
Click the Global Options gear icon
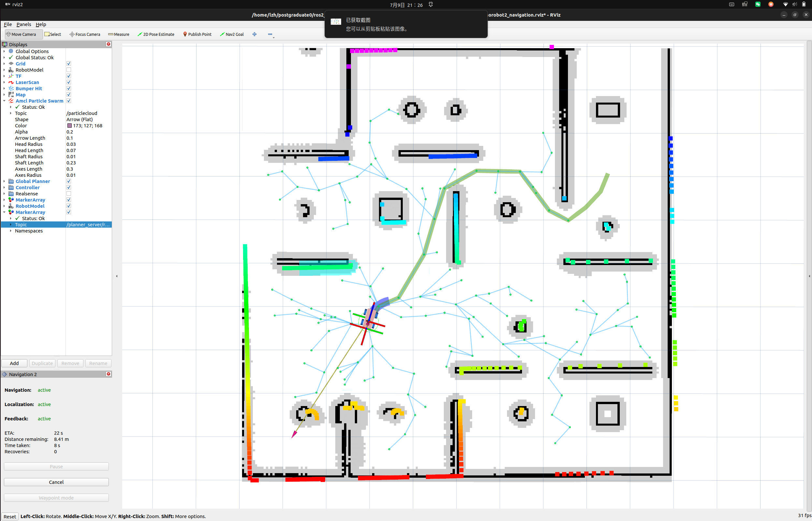tap(11, 51)
